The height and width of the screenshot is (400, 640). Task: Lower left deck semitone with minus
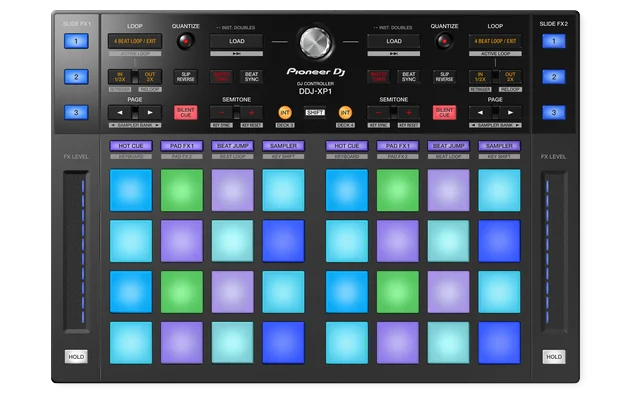[x=221, y=113]
